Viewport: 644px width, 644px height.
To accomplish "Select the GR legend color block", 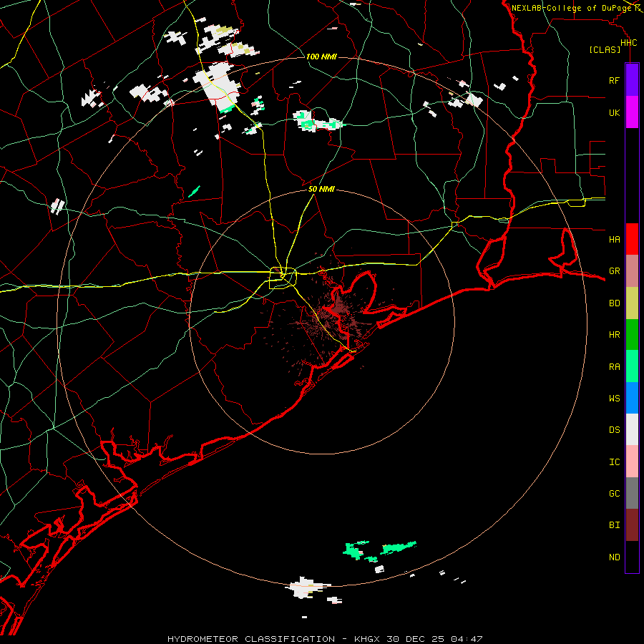I will (x=632, y=271).
